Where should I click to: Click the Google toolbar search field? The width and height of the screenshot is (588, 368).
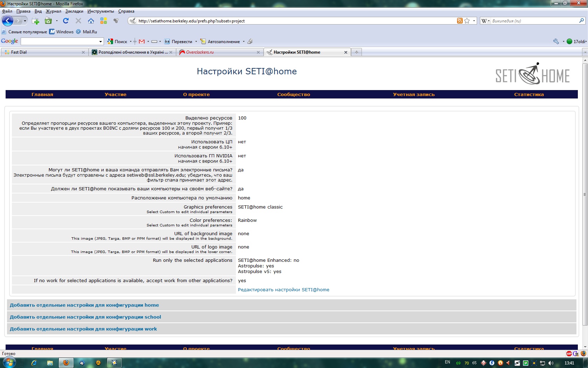click(59, 41)
